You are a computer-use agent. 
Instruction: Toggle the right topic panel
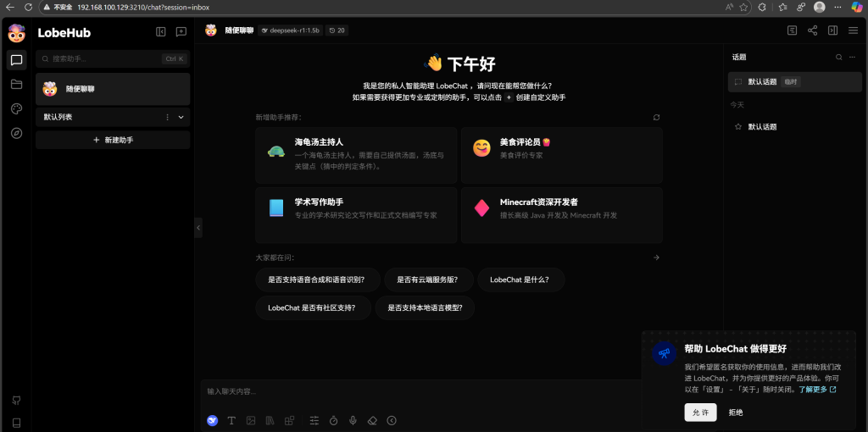(832, 30)
